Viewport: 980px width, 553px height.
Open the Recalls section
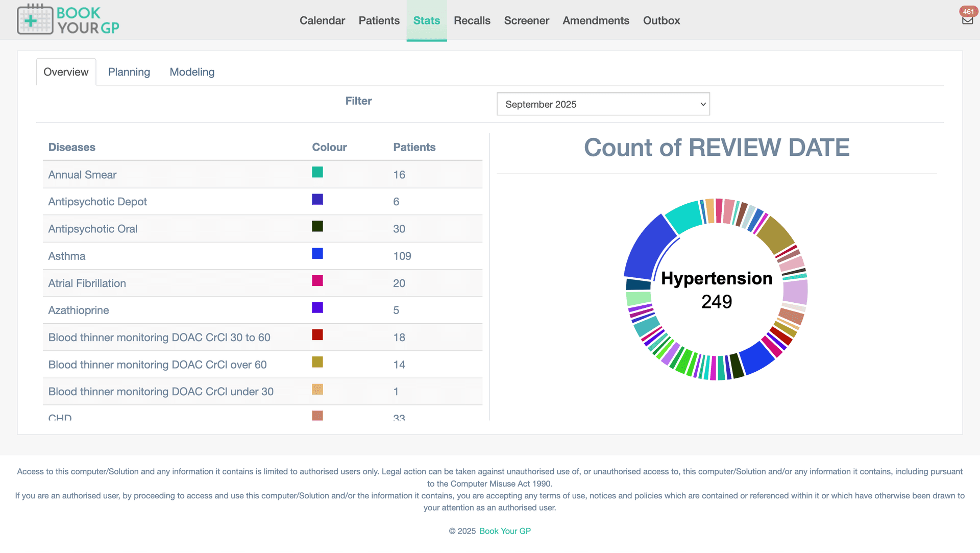click(472, 20)
